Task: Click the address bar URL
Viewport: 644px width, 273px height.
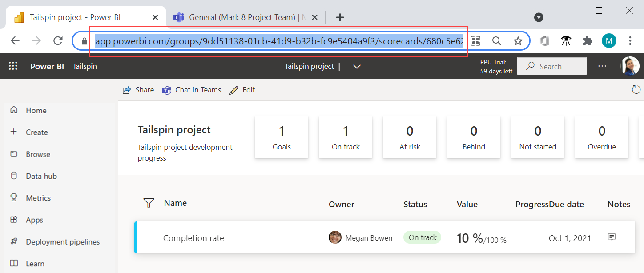Action: point(279,41)
